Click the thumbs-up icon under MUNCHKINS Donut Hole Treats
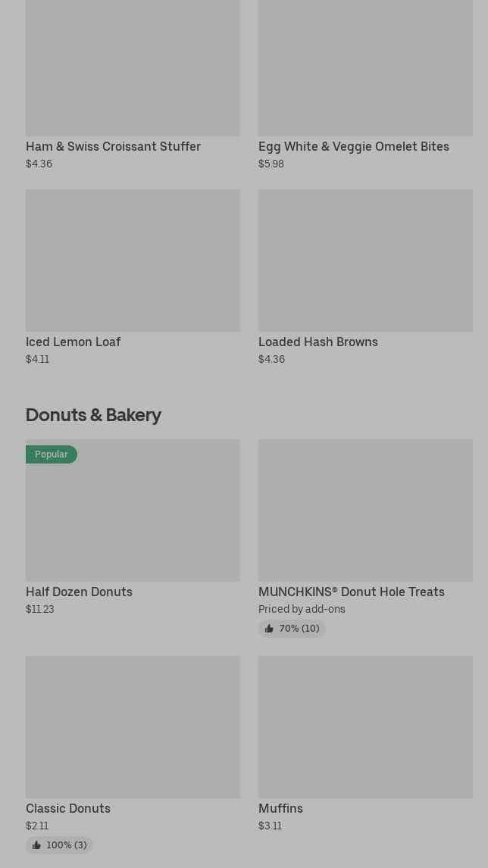 coord(269,629)
